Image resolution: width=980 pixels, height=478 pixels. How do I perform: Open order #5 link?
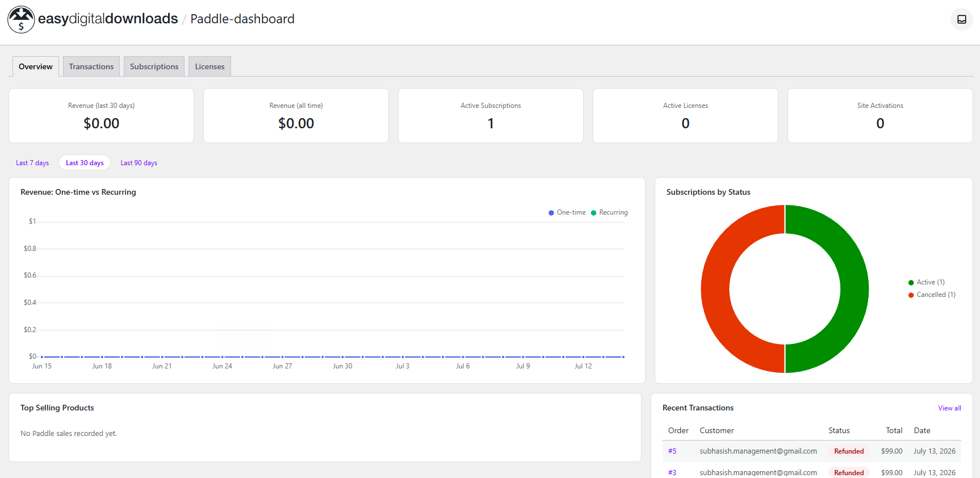[x=672, y=451]
